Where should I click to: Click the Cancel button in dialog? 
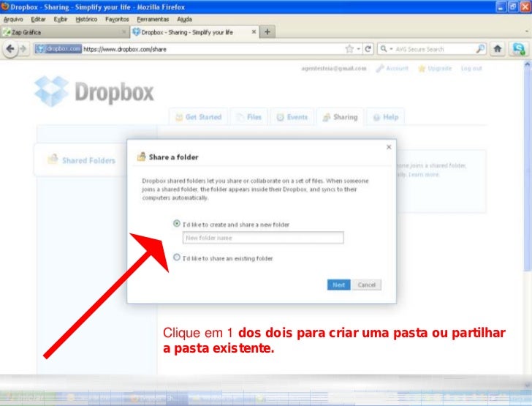tap(366, 285)
